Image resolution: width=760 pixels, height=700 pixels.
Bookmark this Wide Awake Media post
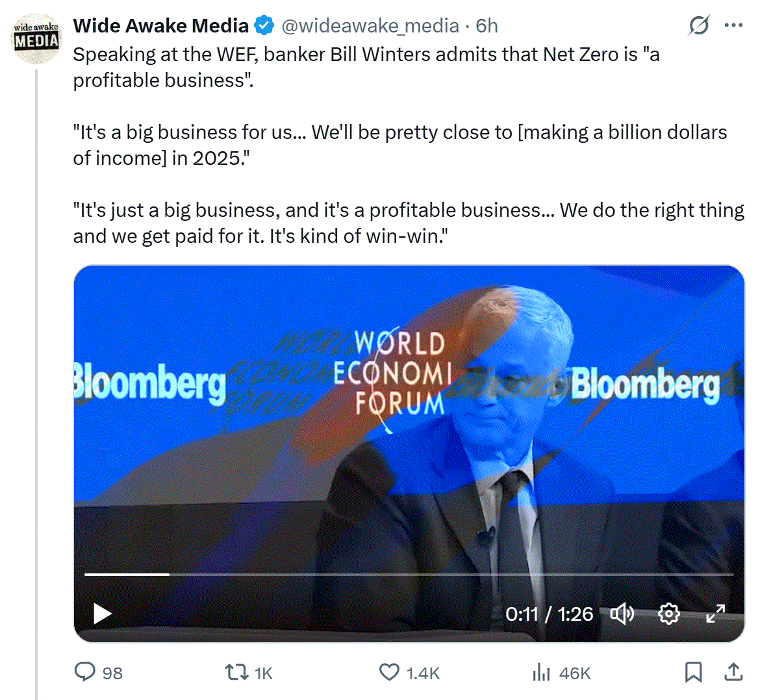693,672
